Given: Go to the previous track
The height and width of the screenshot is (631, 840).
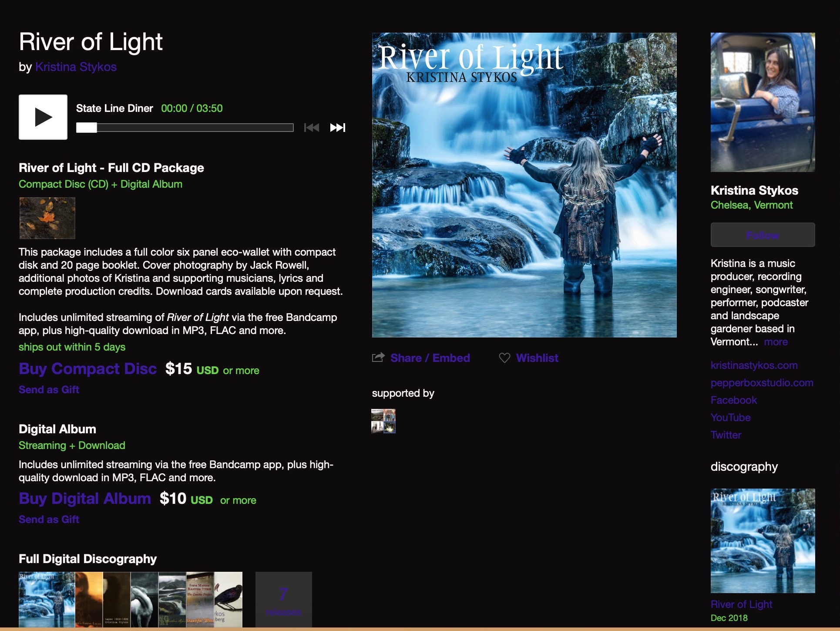Looking at the screenshot, I should 312,128.
